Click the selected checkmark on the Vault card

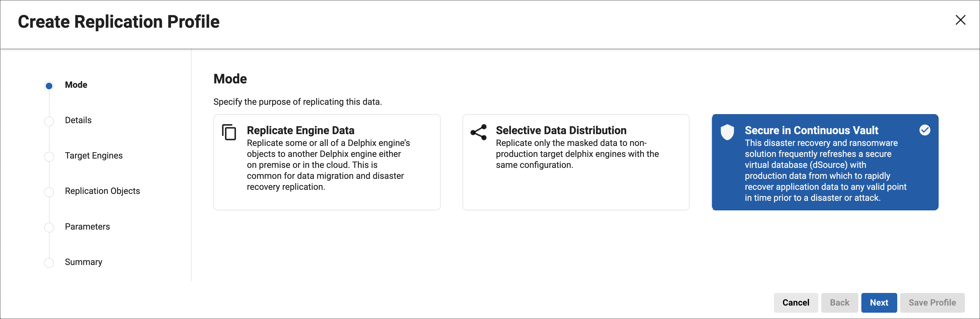[925, 130]
